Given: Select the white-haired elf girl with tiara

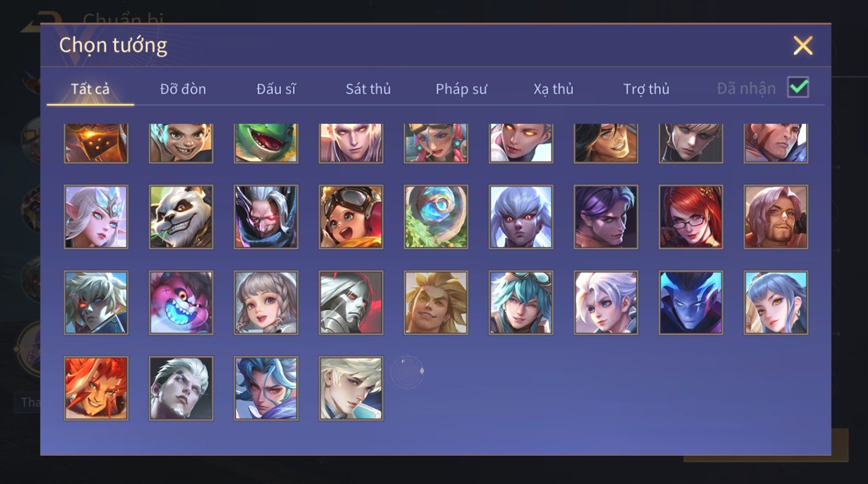Looking at the screenshot, I should 96,217.
